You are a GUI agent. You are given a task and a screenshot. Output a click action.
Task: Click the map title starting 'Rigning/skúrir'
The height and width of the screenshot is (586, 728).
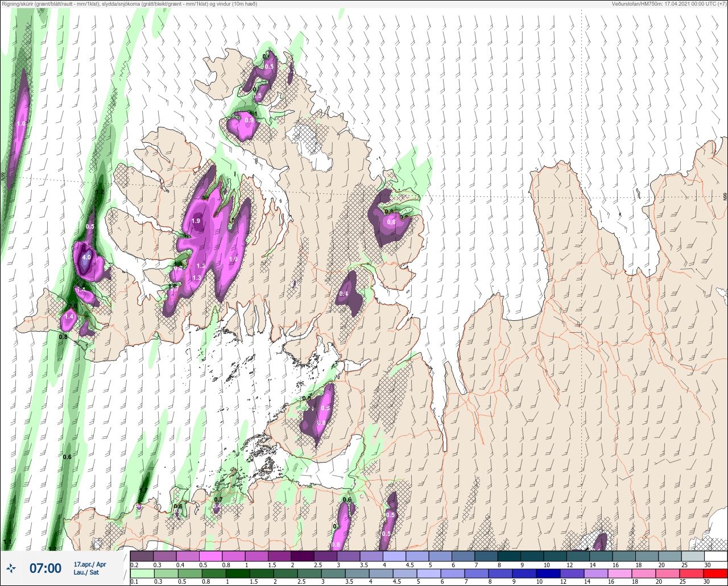129,4
